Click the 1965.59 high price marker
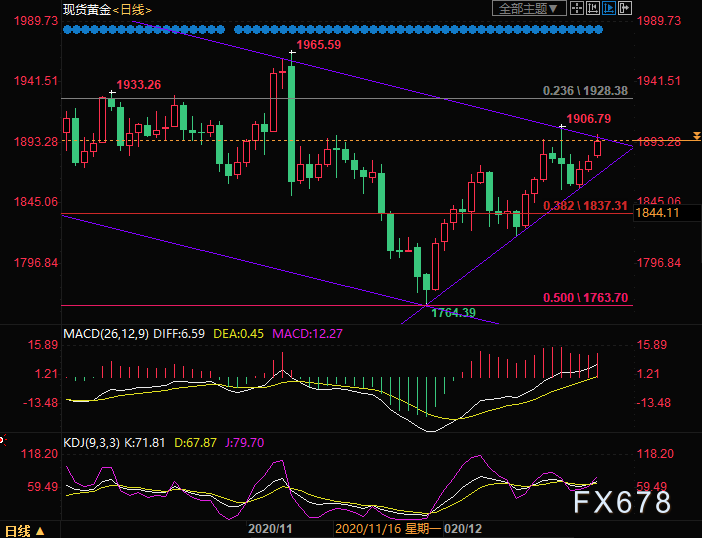Viewport: 702px width, 538px height. point(320,45)
